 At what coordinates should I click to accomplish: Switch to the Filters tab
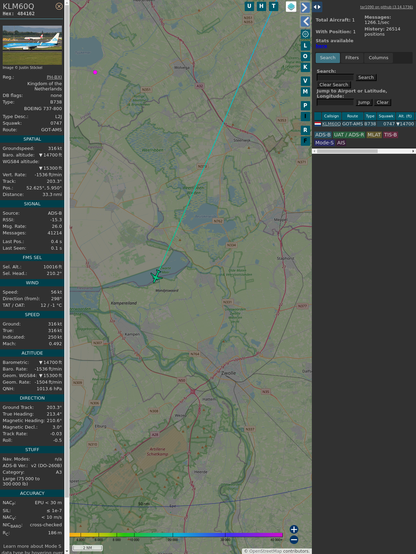coord(352,58)
